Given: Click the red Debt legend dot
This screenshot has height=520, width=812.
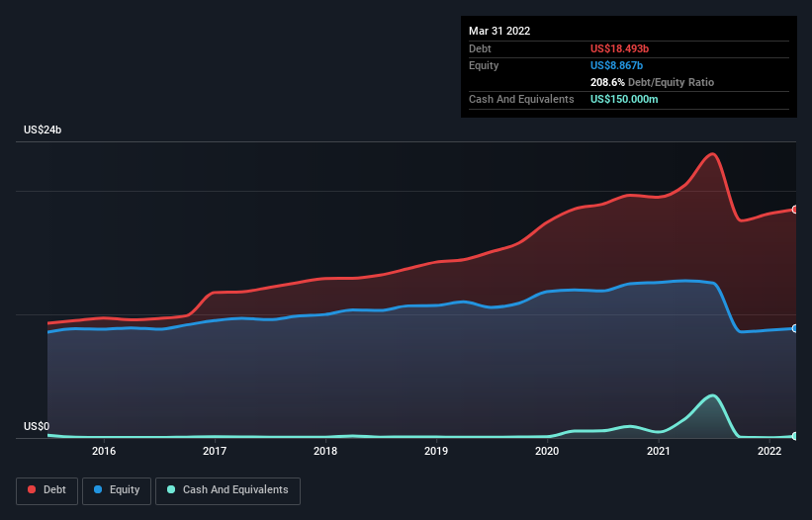Looking at the screenshot, I should 32,489.
